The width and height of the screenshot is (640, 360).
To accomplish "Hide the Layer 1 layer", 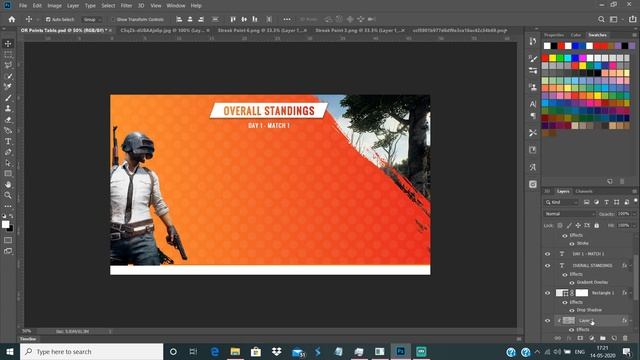I will (x=548, y=321).
